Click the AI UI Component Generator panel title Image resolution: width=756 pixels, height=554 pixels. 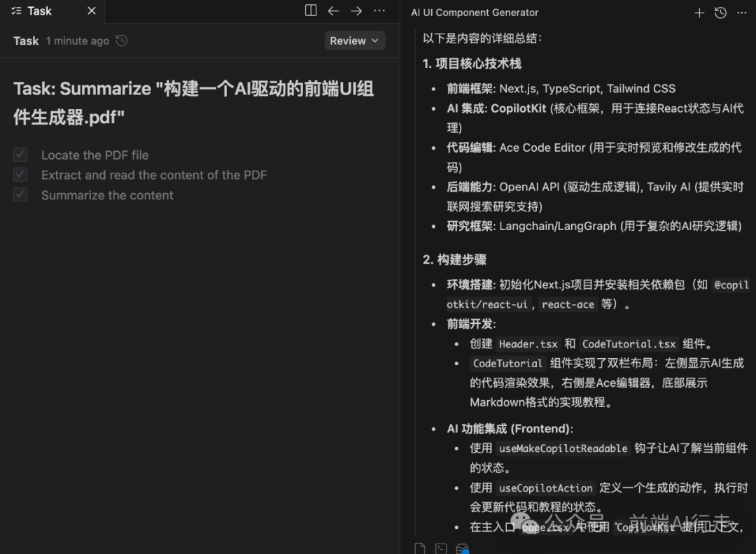point(475,12)
